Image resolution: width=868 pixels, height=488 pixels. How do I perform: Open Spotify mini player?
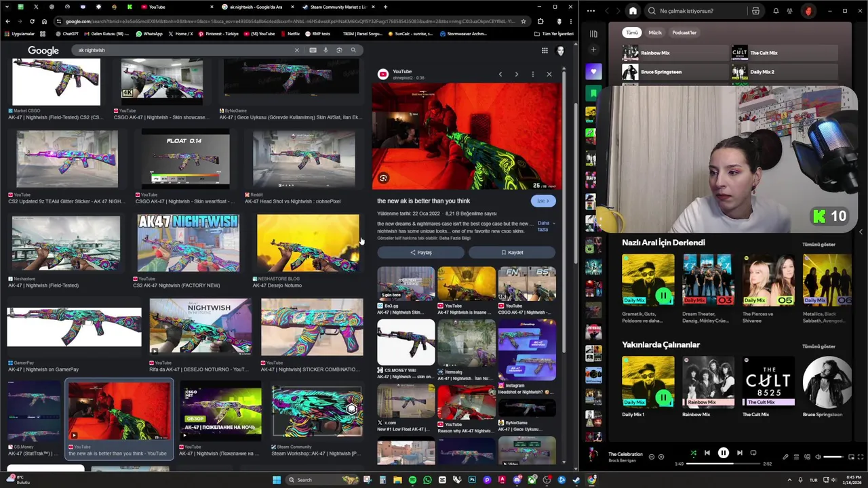[852, 457]
